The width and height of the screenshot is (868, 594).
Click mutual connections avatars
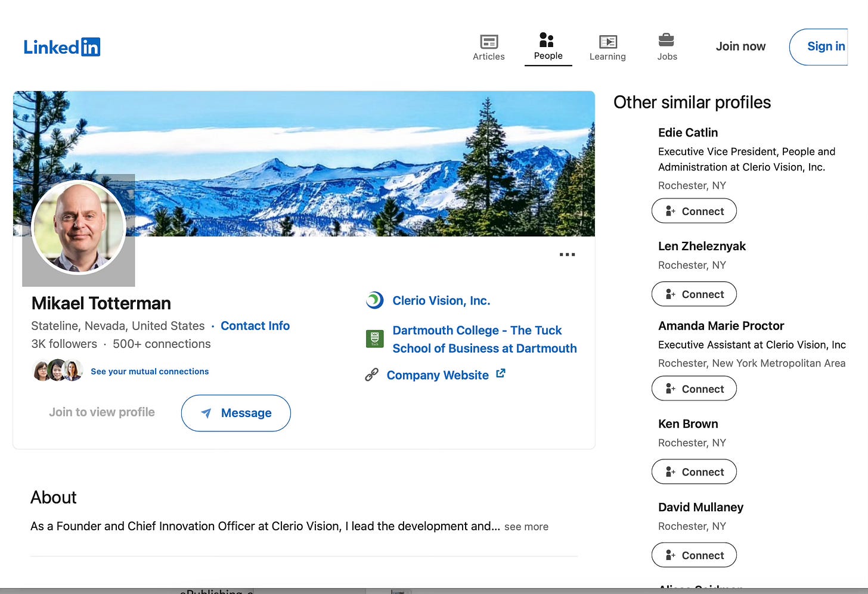[x=57, y=371]
